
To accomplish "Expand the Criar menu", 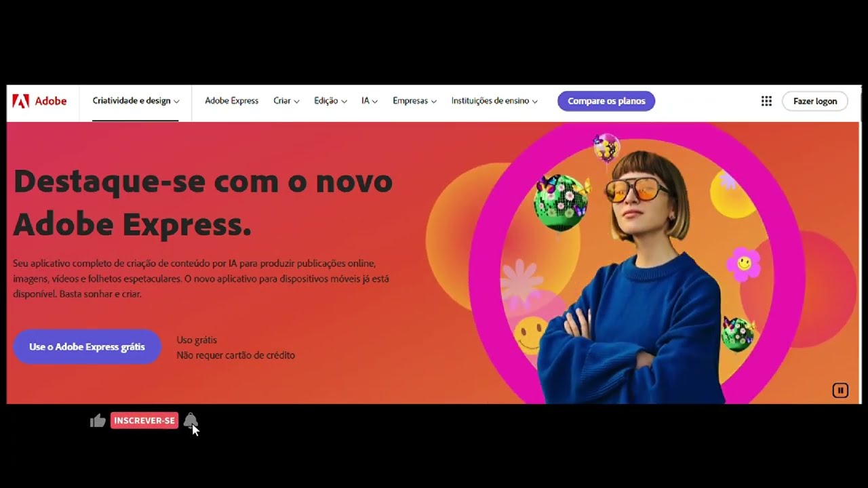I will click(286, 101).
